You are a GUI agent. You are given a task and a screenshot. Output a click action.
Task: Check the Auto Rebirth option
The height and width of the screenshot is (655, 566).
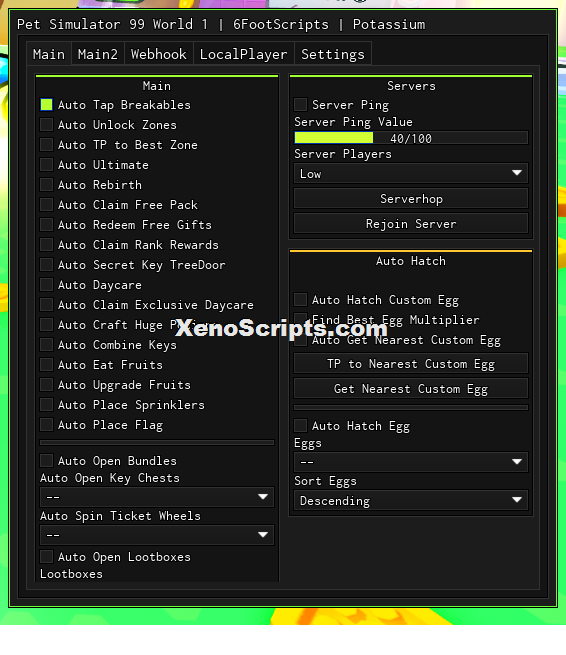(x=46, y=185)
